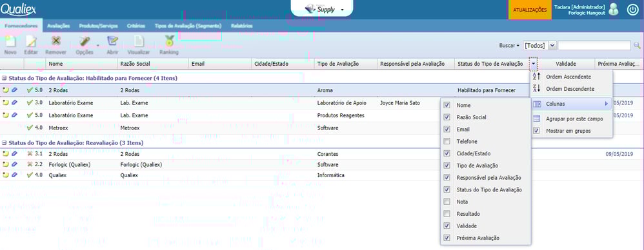Image resolution: width=644 pixels, height=250 pixels.
Task: Toggle Mostrar em grupos checkbox
Action: tap(536, 131)
